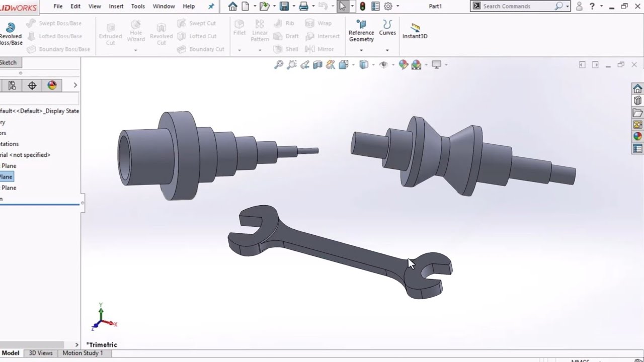Click the Edit Appearance color ball
The image size is (644, 362).
pos(403,65)
